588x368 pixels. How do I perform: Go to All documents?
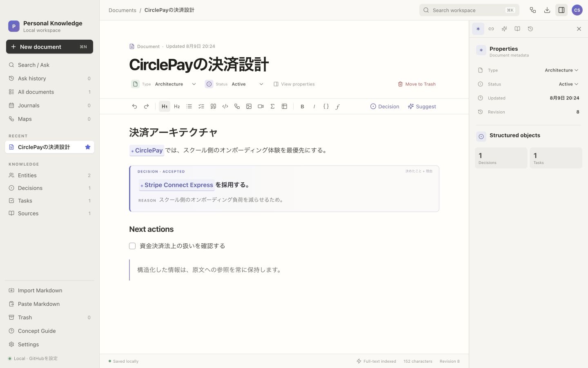(x=49, y=92)
